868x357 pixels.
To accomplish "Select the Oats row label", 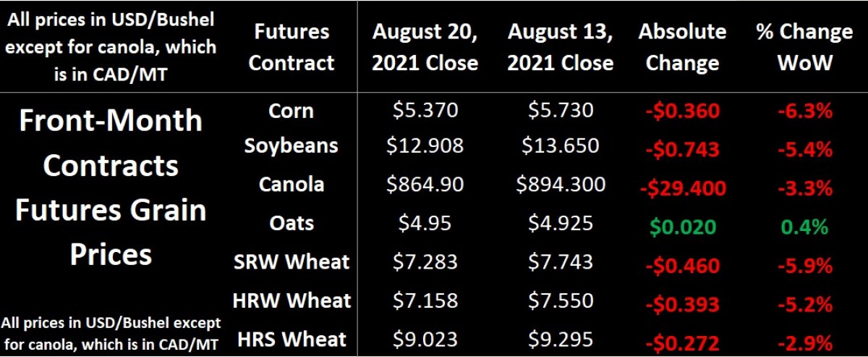I will (291, 222).
